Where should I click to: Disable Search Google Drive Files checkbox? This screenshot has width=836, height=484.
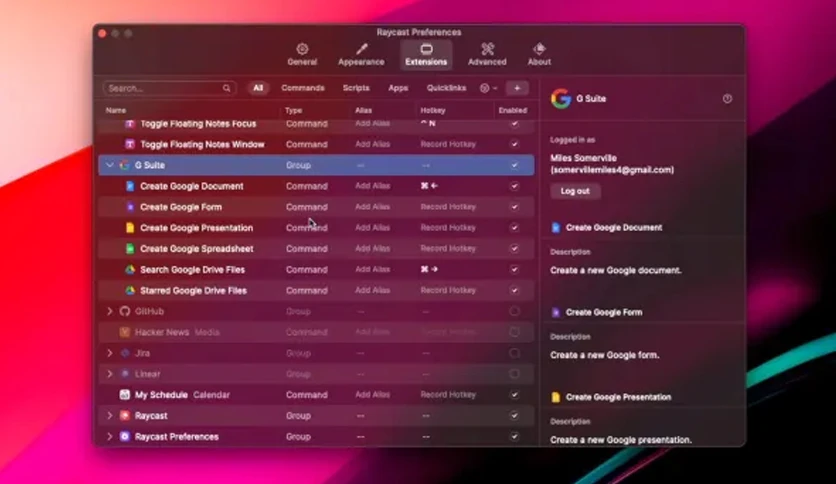(514, 269)
